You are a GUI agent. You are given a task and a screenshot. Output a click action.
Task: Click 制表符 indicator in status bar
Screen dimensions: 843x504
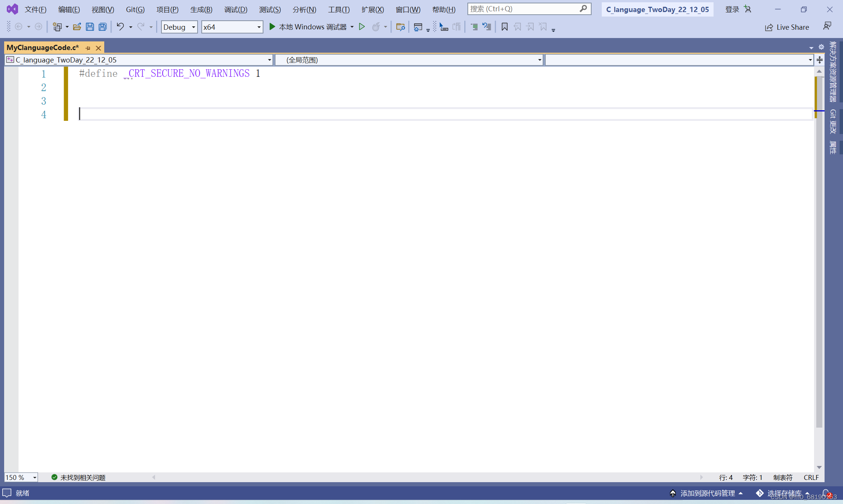point(783,477)
